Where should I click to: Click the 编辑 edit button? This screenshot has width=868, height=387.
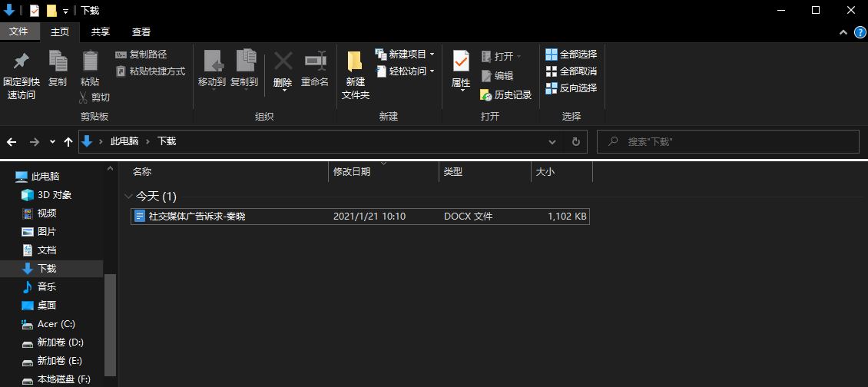click(x=497, y=76)
